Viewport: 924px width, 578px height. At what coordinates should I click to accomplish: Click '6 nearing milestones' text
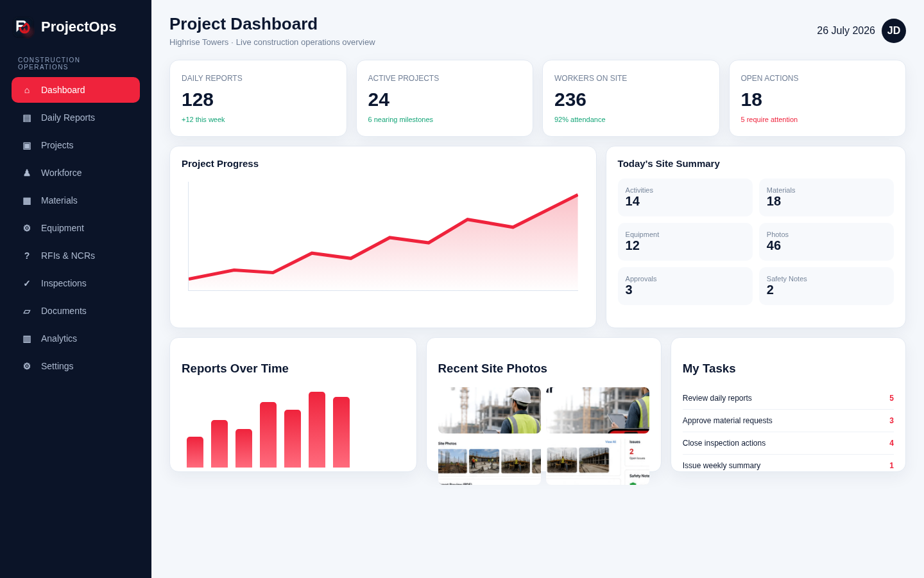coord(400,119)
